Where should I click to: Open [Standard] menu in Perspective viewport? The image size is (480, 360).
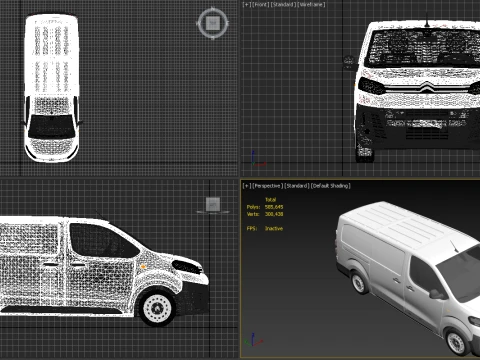coord(297,186)
